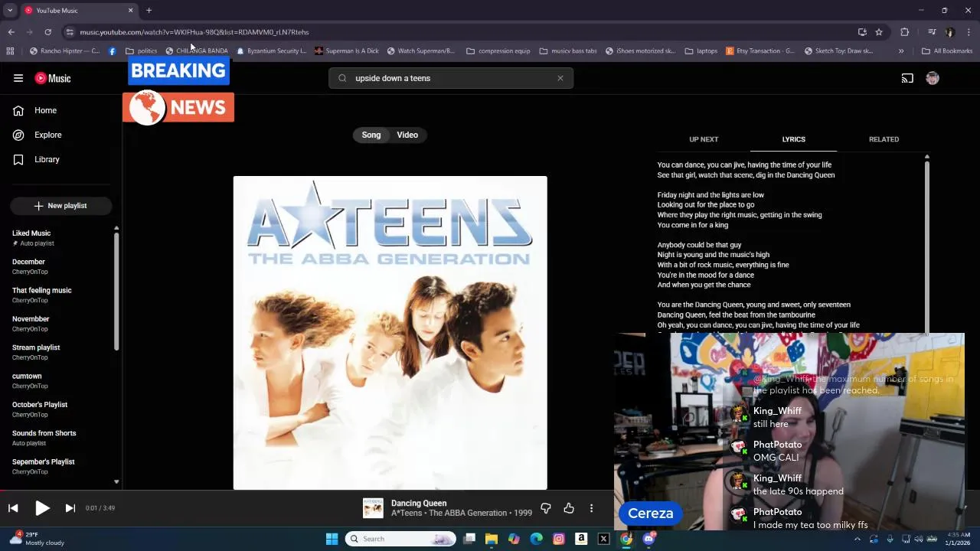The height and width of the screenshot is (551, 980).
Task: Open the Superman Is A Dick bookmark
Action: pos(347,51)
